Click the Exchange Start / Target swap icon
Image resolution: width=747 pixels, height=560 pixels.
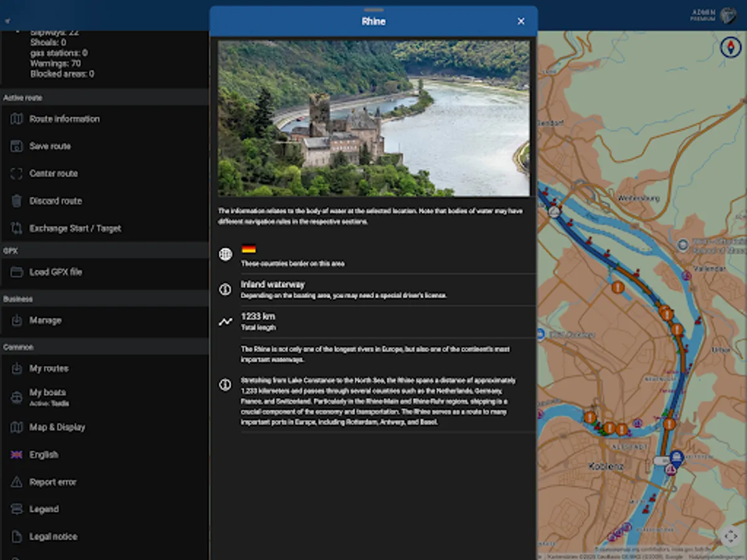16,228
